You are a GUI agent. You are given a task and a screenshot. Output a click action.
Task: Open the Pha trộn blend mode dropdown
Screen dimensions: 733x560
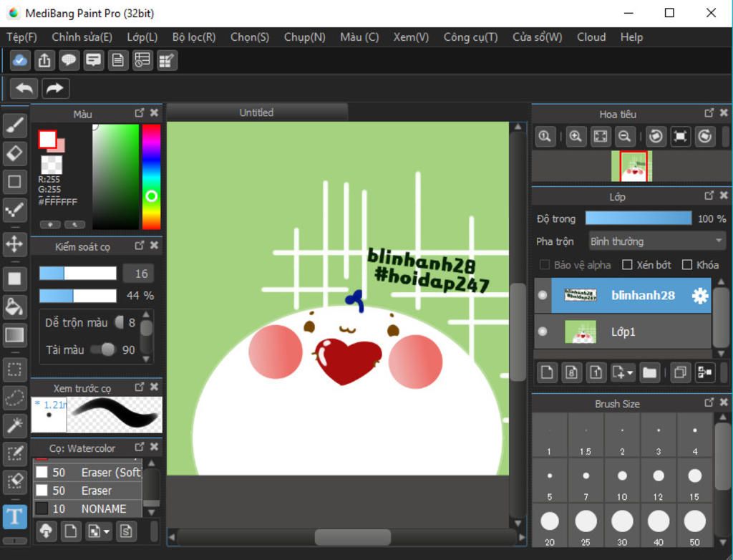tap(656, 241)
